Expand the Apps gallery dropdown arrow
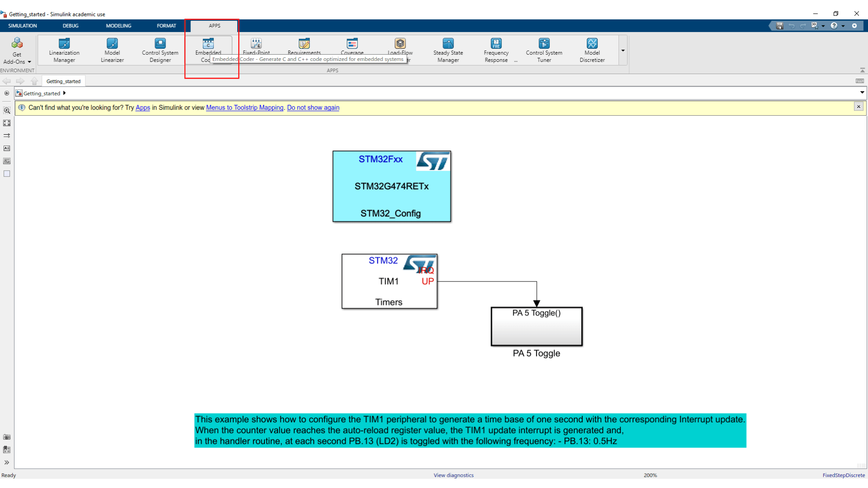This screenshot has height=488, width=868. pyautogui.click(x=623, y=50)
